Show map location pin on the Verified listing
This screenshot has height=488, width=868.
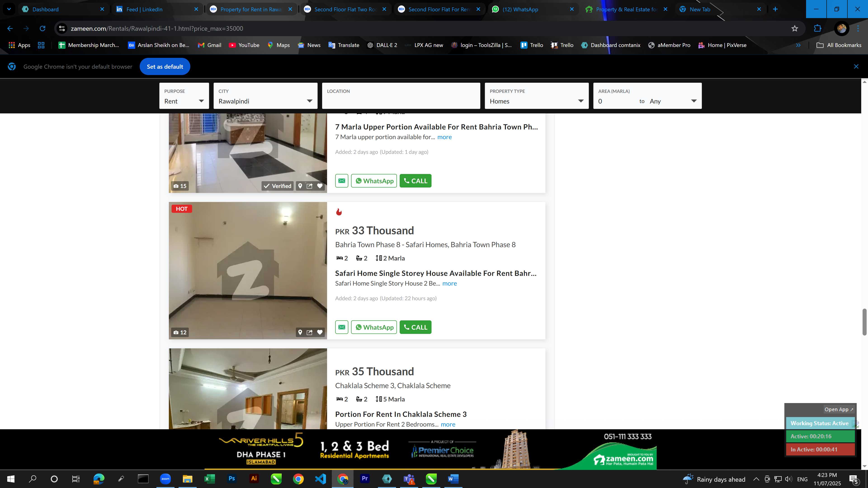(x=300, y=186)
